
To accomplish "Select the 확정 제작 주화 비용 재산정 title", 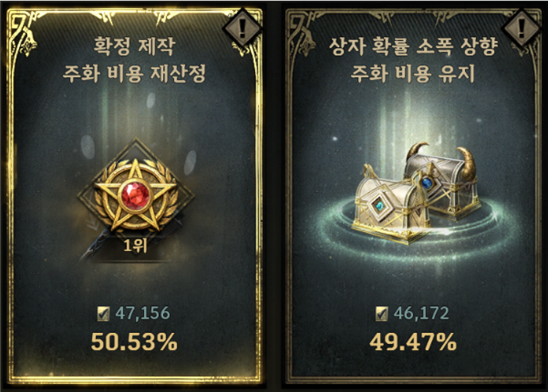I will pyautogui.click(x=134, y=59).
